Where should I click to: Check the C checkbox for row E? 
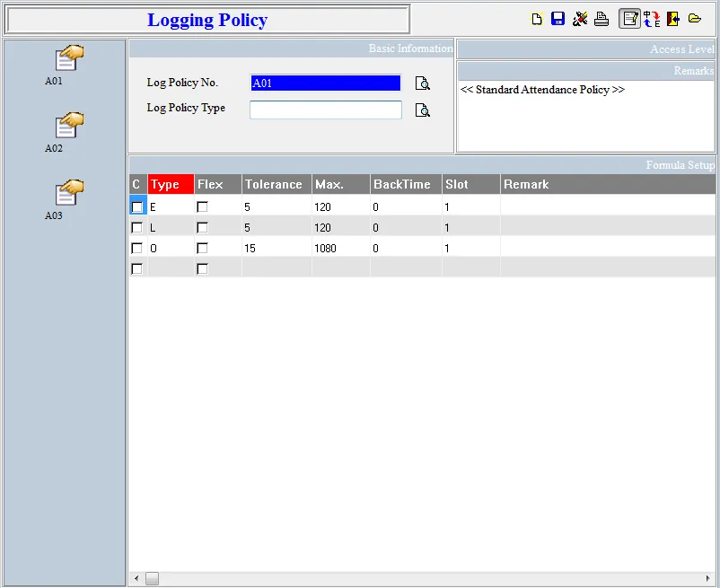pos(137,207)
